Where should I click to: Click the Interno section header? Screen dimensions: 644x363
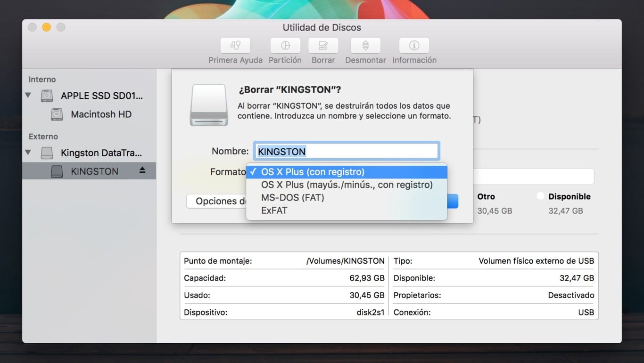[42, 80]
